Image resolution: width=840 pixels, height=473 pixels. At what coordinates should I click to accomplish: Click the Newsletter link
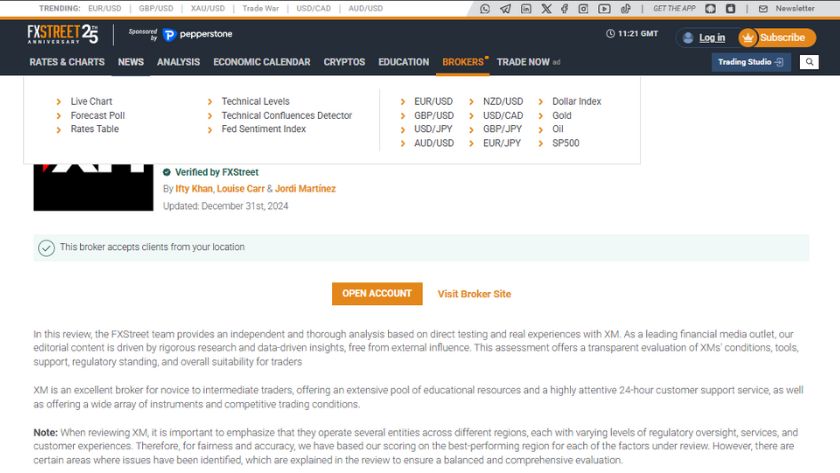pyautogui.click(x=795, y=9)
